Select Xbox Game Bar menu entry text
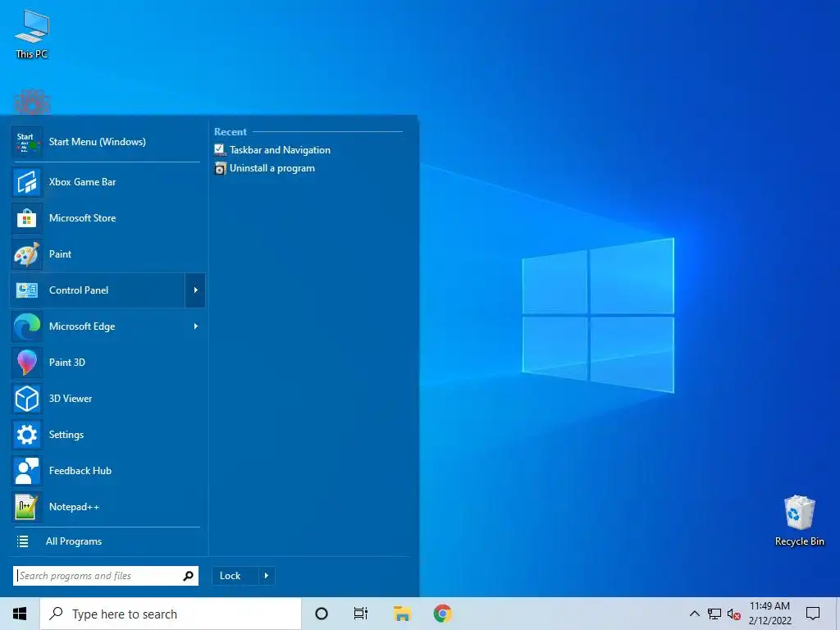Viewport: 840px width, 630px height. tap(83, 182)
